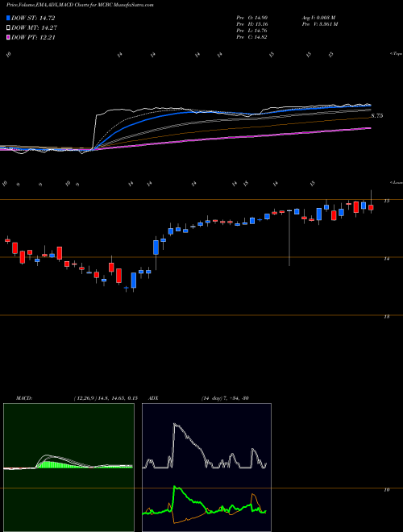
Task: Click the 'MACD:' indicator label
Action: pyautogui.click(x=24, y=398)
